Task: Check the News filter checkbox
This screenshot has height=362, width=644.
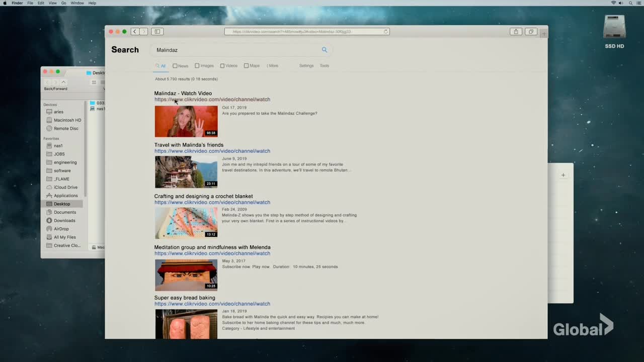Action: pos(175,66)
